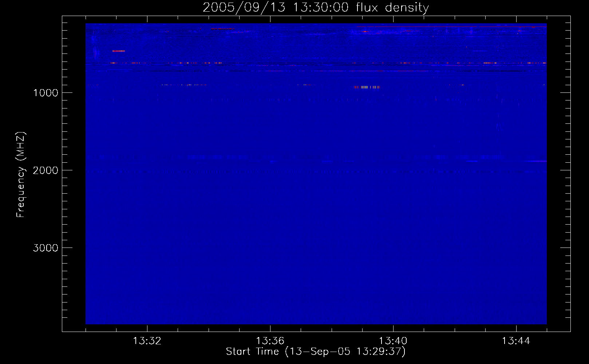Screen dimensions: 589x364
Task: Click the 13:40 time tick label
Action: click(x=393, y=341)
